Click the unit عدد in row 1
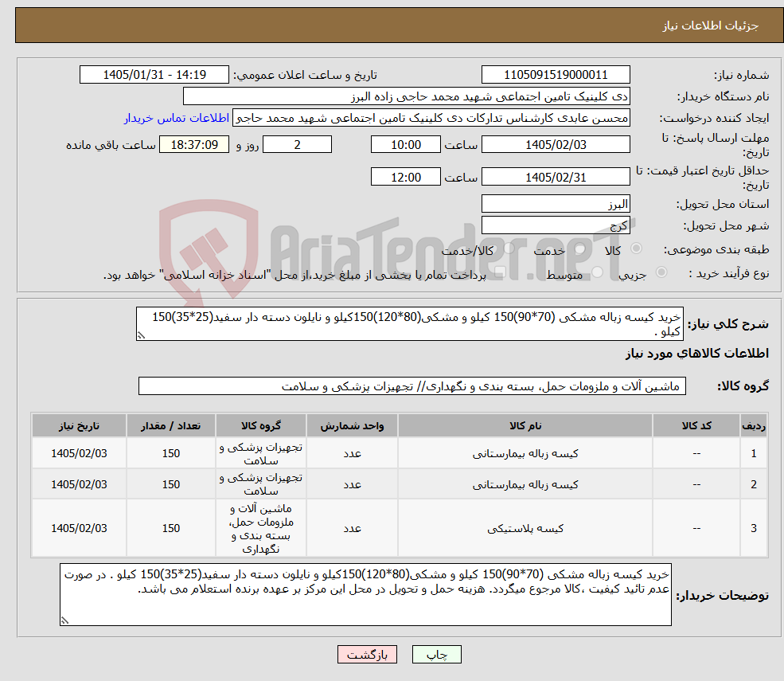 352,453
